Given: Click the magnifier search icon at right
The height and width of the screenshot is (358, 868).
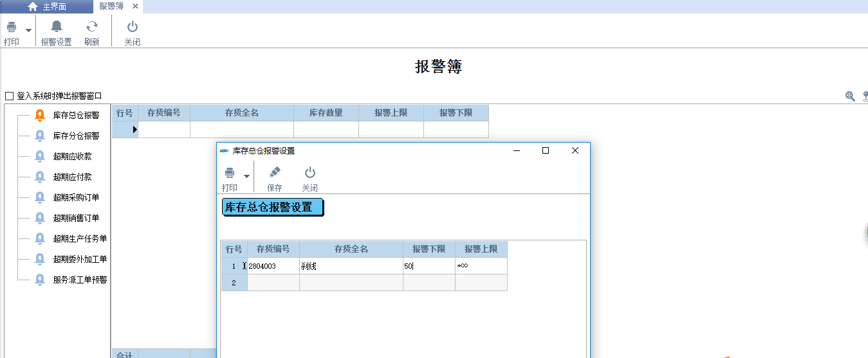Looking at the screenshot, I should point(850,96).
